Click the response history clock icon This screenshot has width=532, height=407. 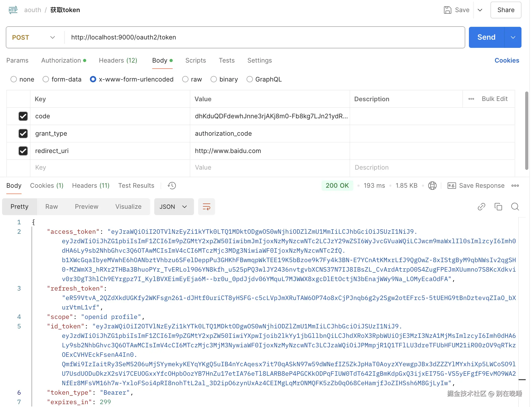click(172, 186)
